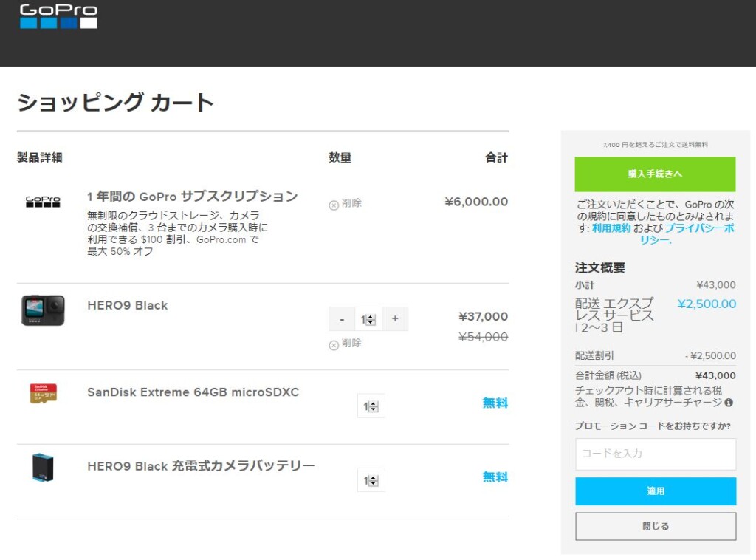This screenshot has height=560, width=756.
Task: Remove the HERO9 Black item (削除)
Action: coord(346,344)
